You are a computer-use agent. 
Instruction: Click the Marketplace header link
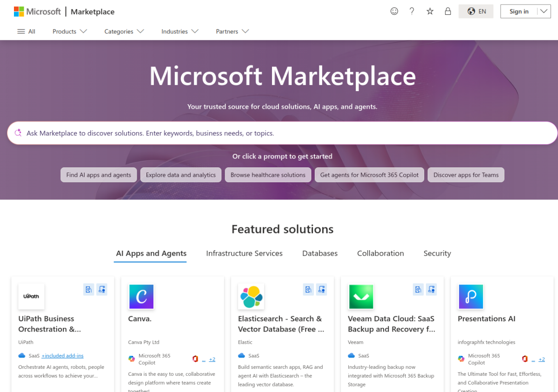click(93, 12)
